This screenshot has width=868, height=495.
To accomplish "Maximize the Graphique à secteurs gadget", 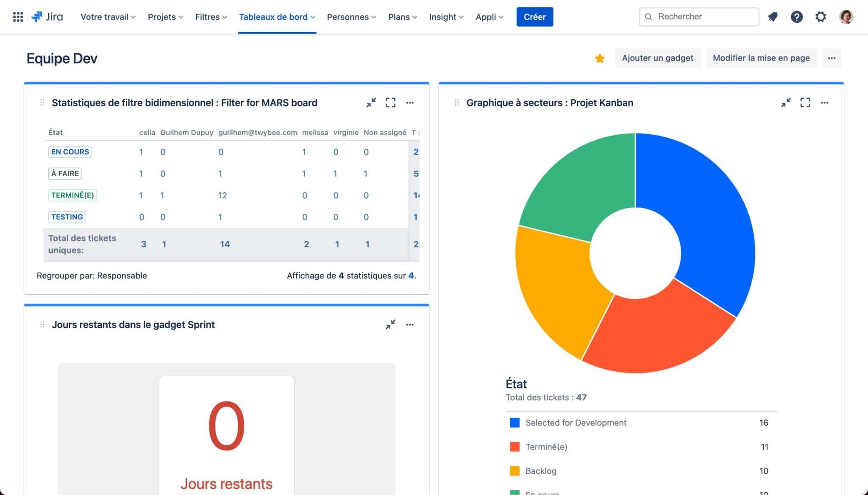I will 805,103.
